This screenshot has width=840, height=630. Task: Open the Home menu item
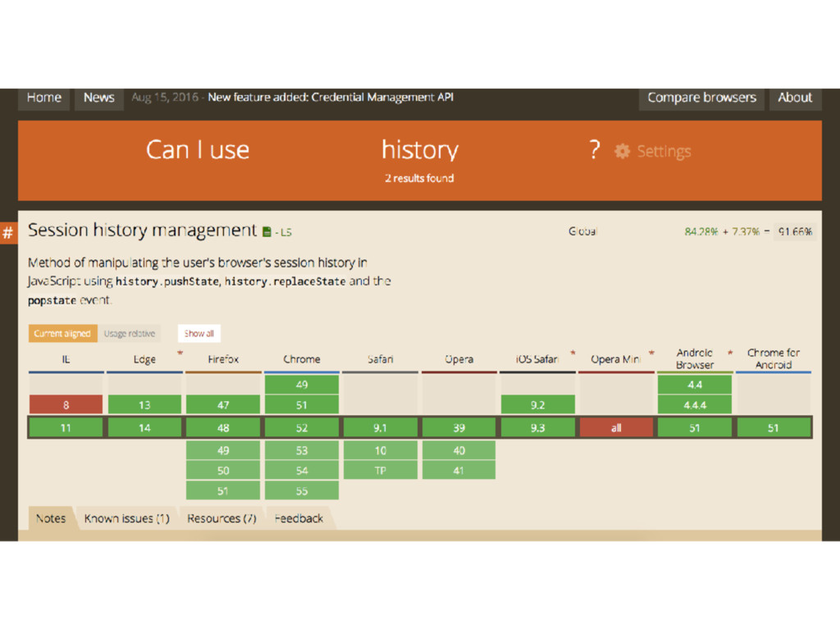44,98
